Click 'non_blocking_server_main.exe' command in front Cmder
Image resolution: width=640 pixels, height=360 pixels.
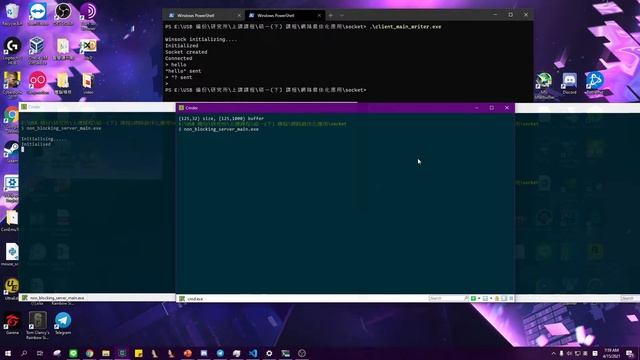pyautogui.click(x=221, y=129)
